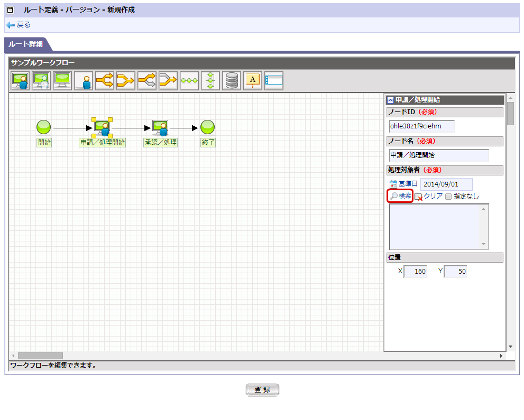Select the all-yellow split arrows tool
The height and width of the screenshot is (420, 524).
point(105,81)
